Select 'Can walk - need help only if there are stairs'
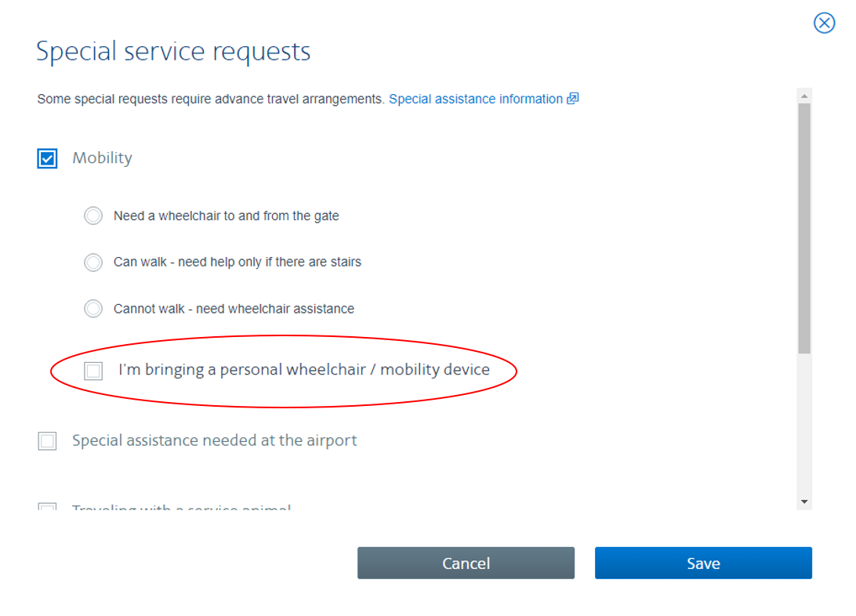Viewport: 856px width, 616px height. click(x=93, y=263)
